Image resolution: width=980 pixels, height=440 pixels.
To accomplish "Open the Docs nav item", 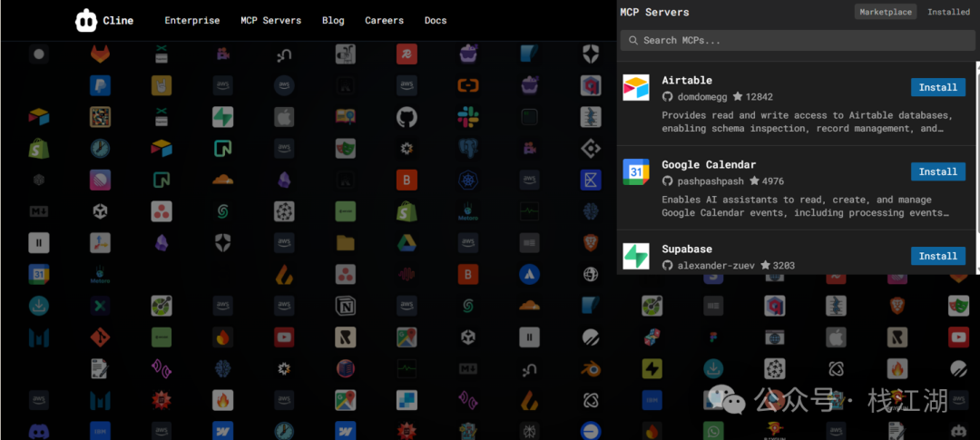I will (436, 21).
